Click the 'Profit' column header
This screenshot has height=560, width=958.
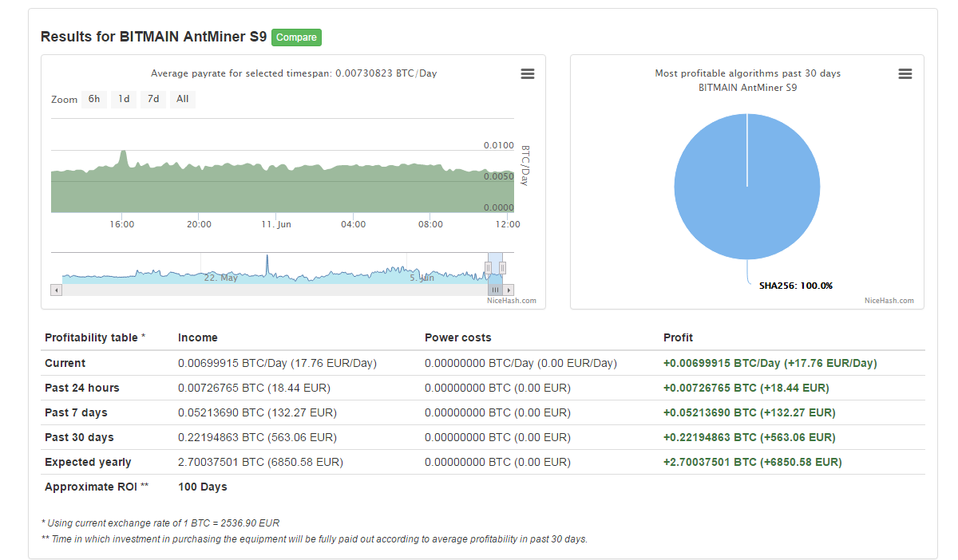pos(679,337)
